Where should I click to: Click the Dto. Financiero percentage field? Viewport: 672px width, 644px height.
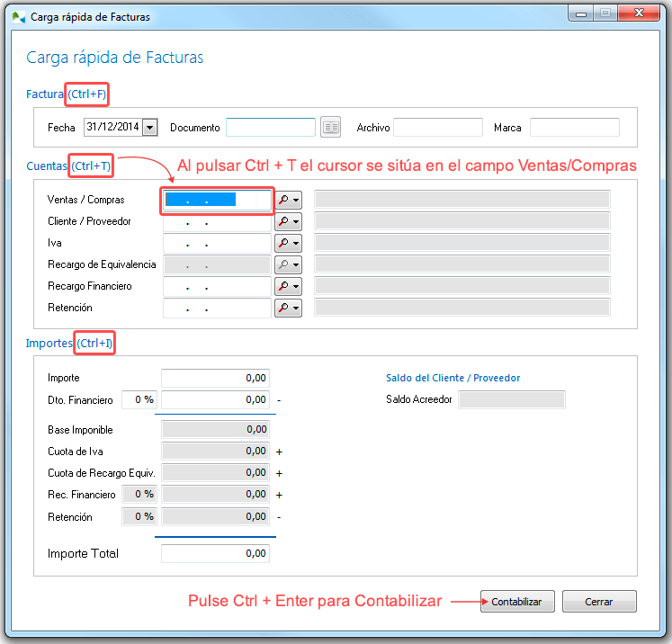tap(139, 400)
